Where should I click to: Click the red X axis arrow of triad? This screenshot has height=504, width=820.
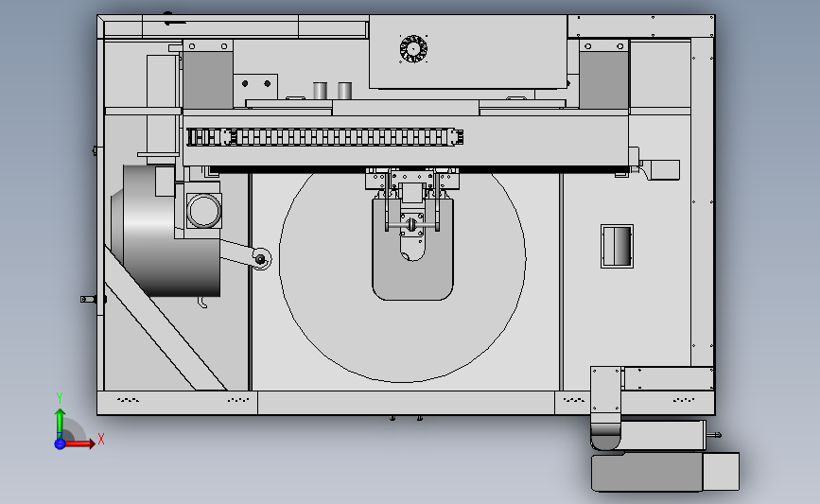[79, 443]
